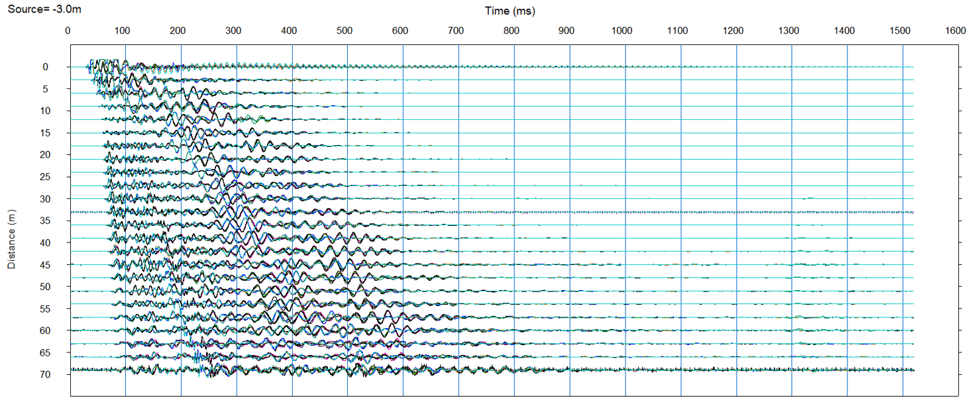Click the noisy flat trace near distance 33
Image resolution: width=980 pixels, height=410 pixels.
(464, 211)
